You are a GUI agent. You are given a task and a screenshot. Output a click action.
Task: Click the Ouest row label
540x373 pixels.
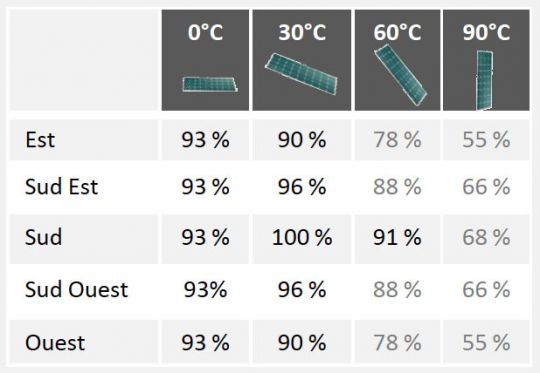55,342
